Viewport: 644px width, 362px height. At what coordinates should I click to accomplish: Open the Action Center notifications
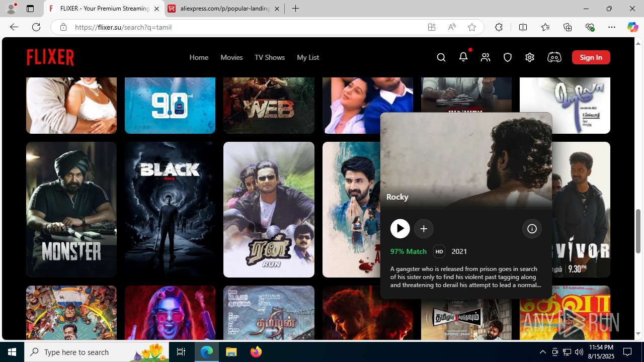pos(627,352)
